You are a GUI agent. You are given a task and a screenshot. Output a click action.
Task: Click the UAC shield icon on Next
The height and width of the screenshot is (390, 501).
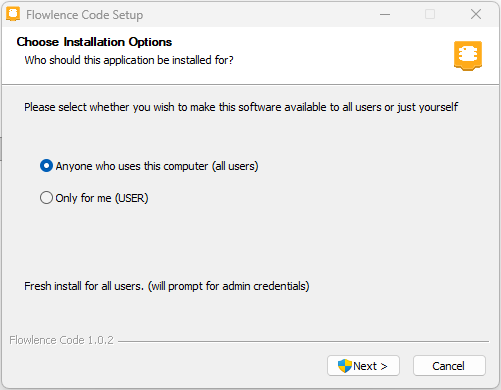344,366
